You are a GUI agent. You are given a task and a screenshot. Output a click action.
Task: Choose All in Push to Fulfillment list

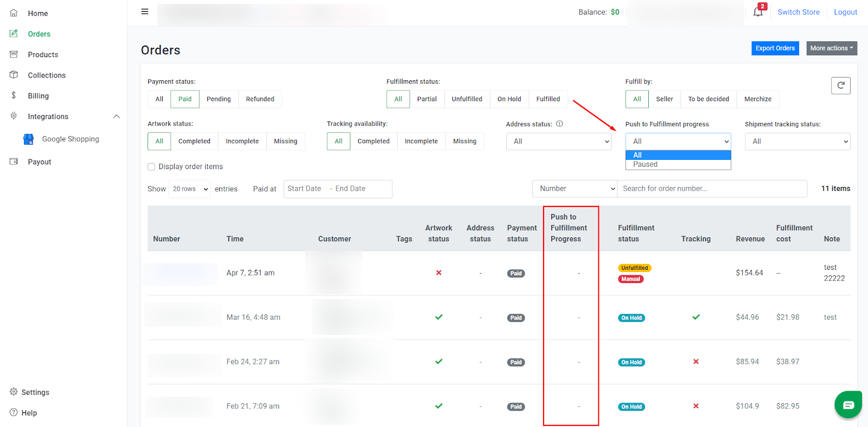coord(678,155)
